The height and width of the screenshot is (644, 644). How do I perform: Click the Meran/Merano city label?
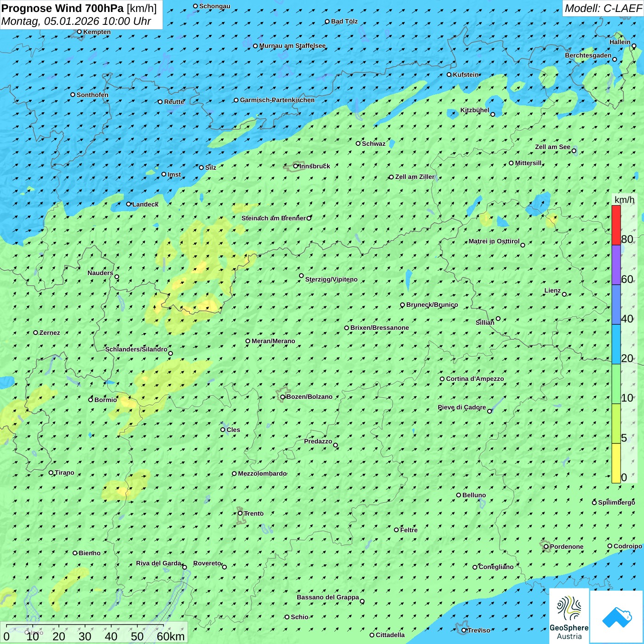(x=273, y=341)
